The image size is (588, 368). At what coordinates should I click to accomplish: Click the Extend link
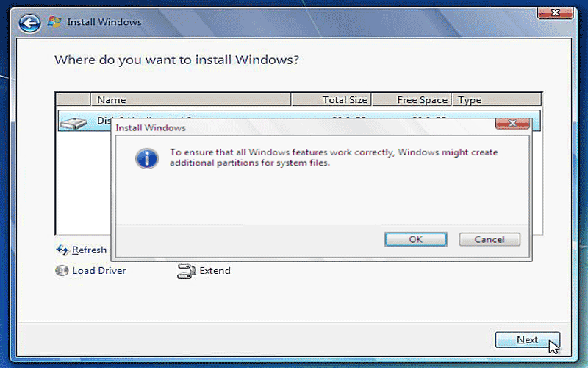pos(215,271)
